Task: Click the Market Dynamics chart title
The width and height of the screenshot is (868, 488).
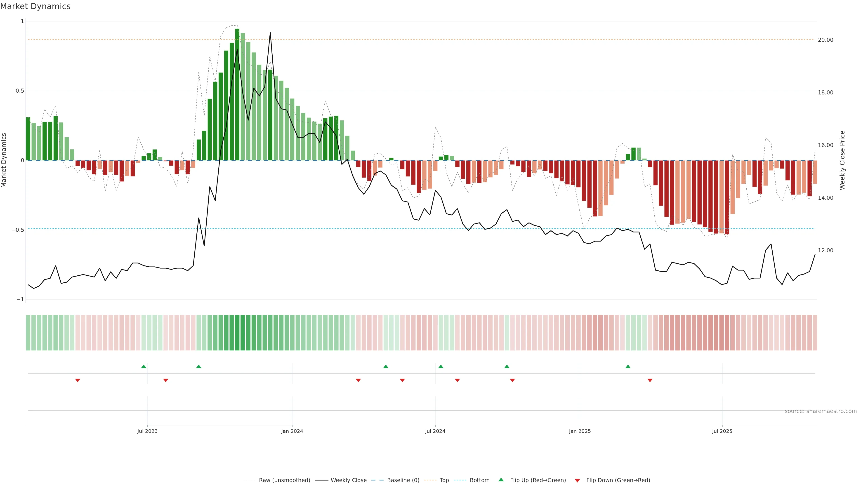Action: [35, 6]
